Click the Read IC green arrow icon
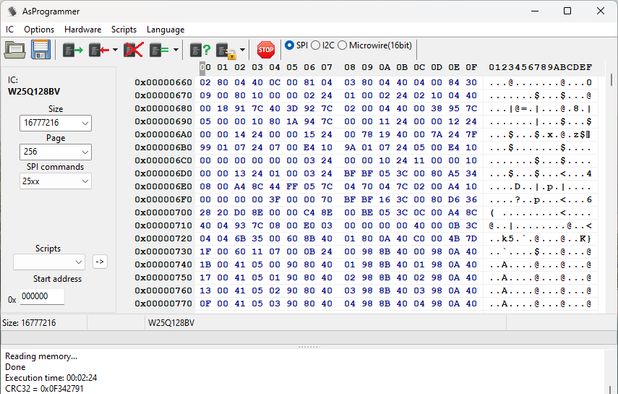 [x=73, y=50]
